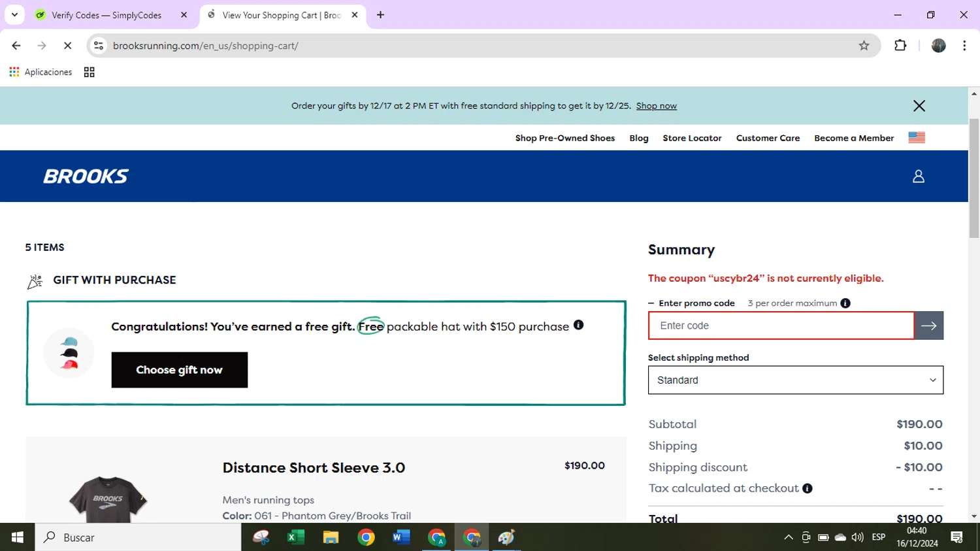The width and height of the screenshot is (980, 551).
Task: Open Excel from the taskbar
Action: pos(295,537)
